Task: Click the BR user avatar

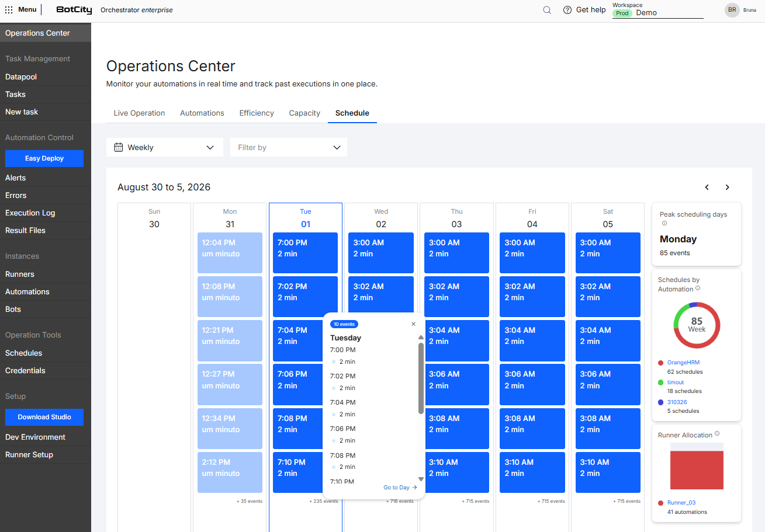Action: click(x=732, y=10)
